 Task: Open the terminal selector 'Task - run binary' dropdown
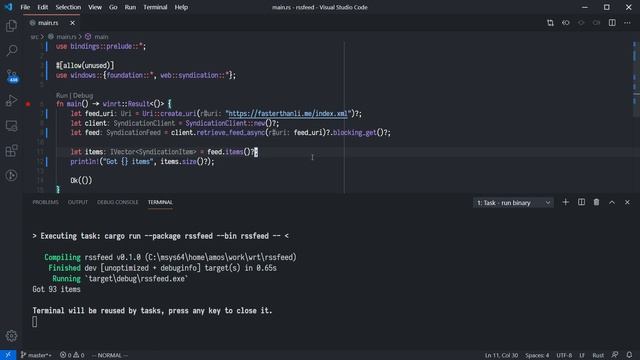click(513, 202)
